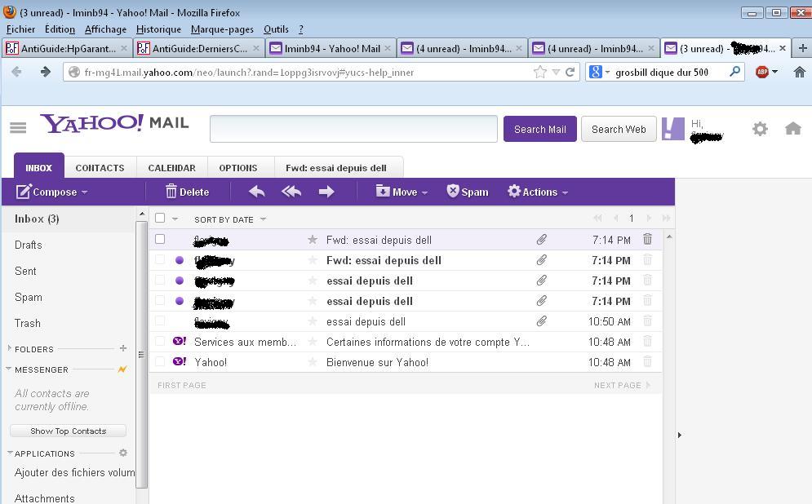The image size is (812, 504).
Task: Open the Fichier menu
Action: coord(20,29)
